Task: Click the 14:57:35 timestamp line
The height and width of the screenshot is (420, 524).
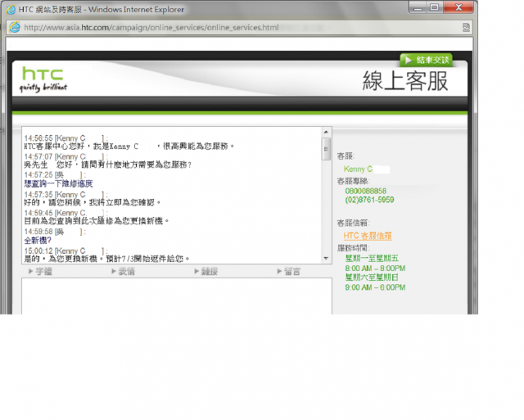Action: tap(65, 195)
